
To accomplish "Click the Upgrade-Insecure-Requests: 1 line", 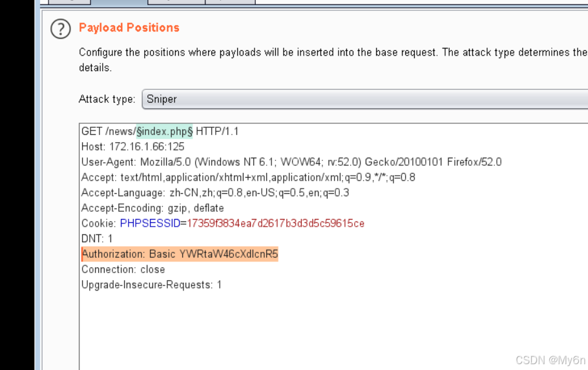I will coord(151,285).
